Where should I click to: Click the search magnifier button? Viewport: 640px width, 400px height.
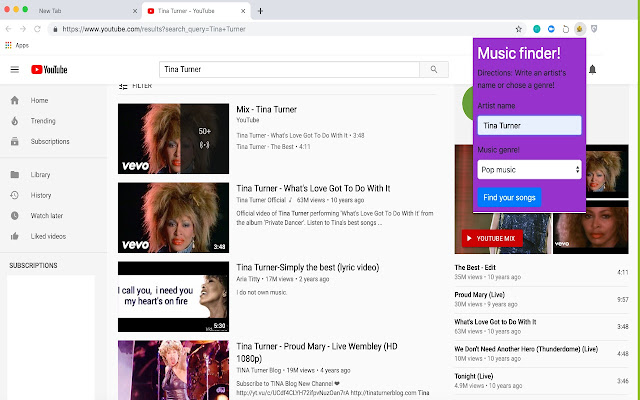pyautogui.click(x=434, y=69)
